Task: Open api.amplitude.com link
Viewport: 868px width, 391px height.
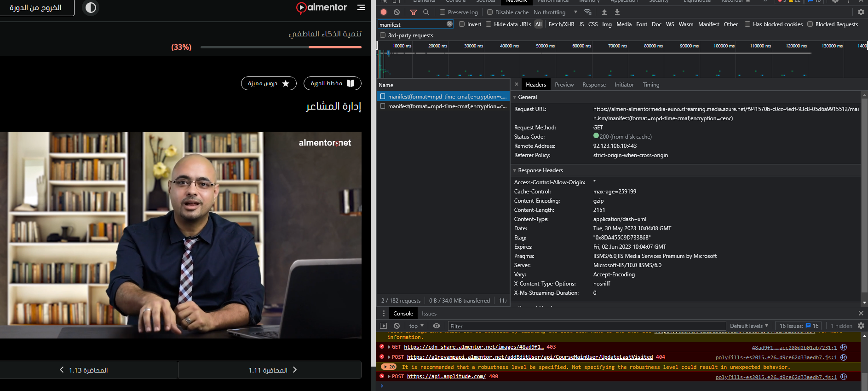Action: click(446, 377)
